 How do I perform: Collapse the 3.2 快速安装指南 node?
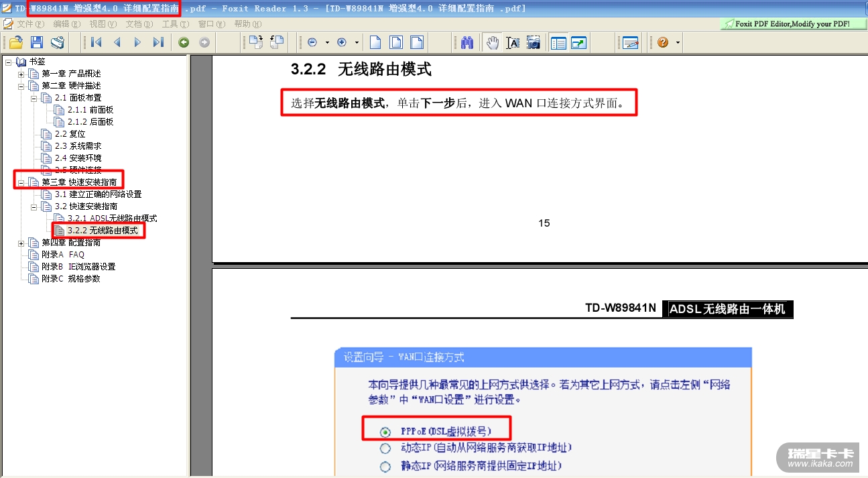pos(34,206)
